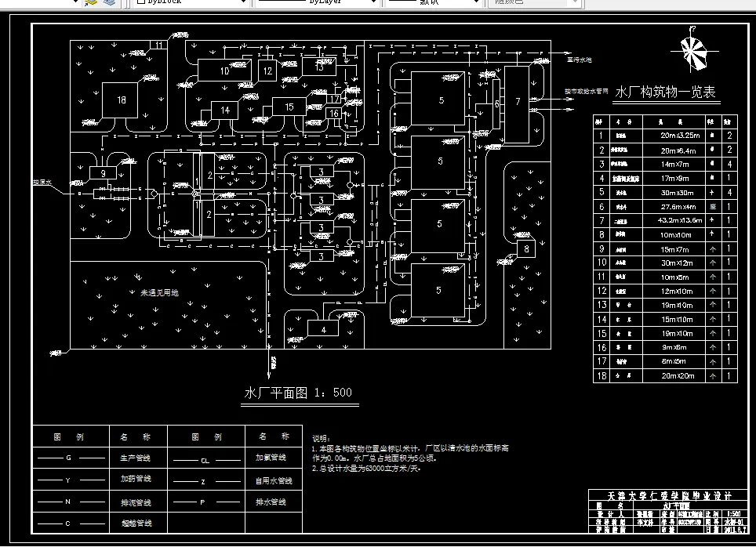Select building 8 on the site plan

tap(526, 249)
